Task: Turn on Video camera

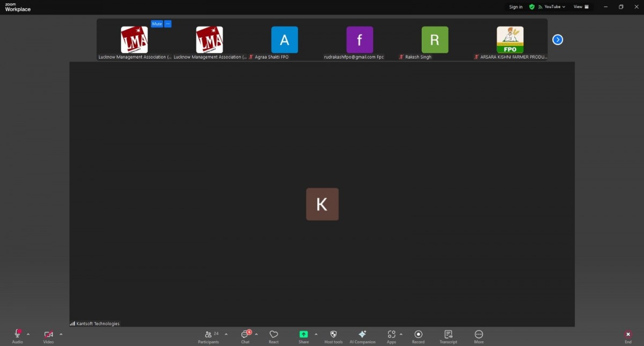Action: tap(48, 335)
